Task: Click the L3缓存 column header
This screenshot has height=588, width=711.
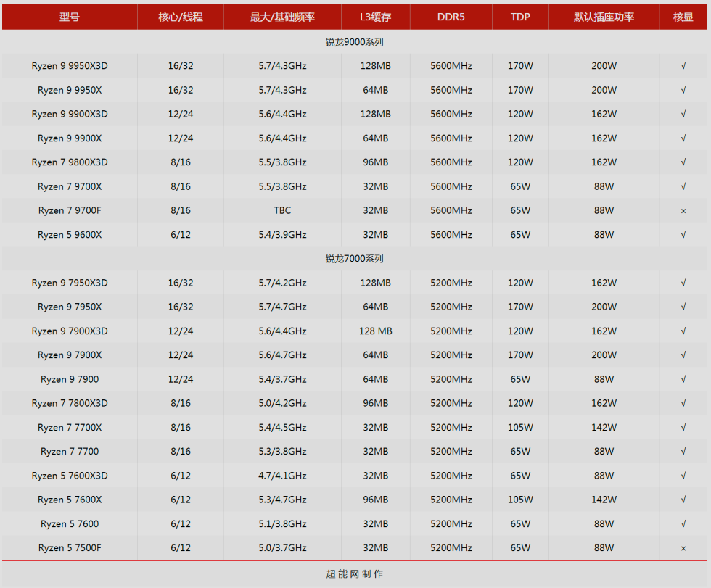Action: pyautogui.click(x=376, y=17)
